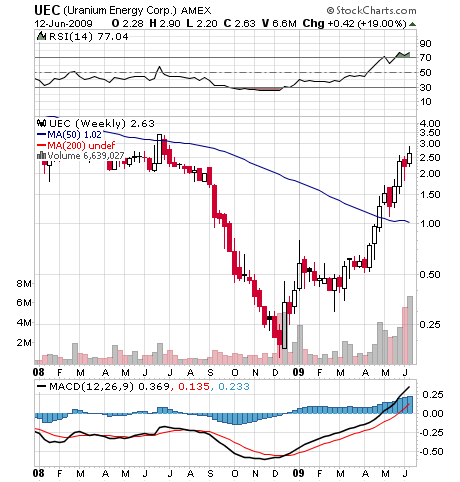460x482 pixels.
Task: Click the 'RSI(14) 77.04' label
Action: [88, 36]
